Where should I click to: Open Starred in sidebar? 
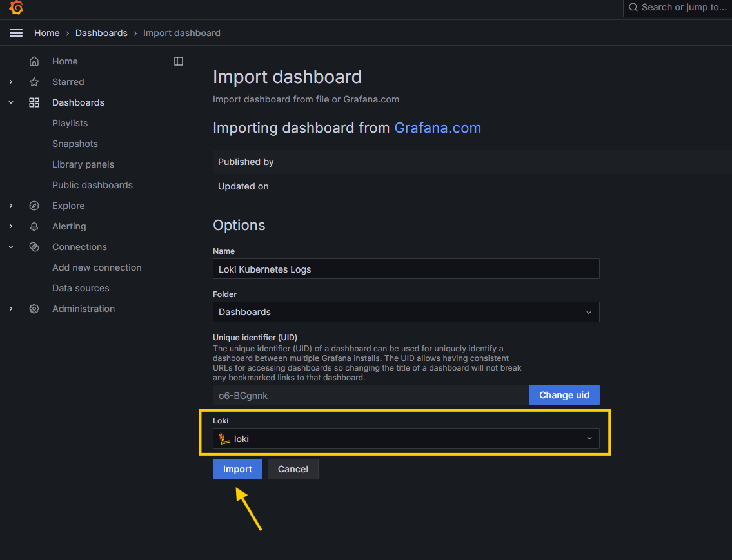tap(68, 82)
